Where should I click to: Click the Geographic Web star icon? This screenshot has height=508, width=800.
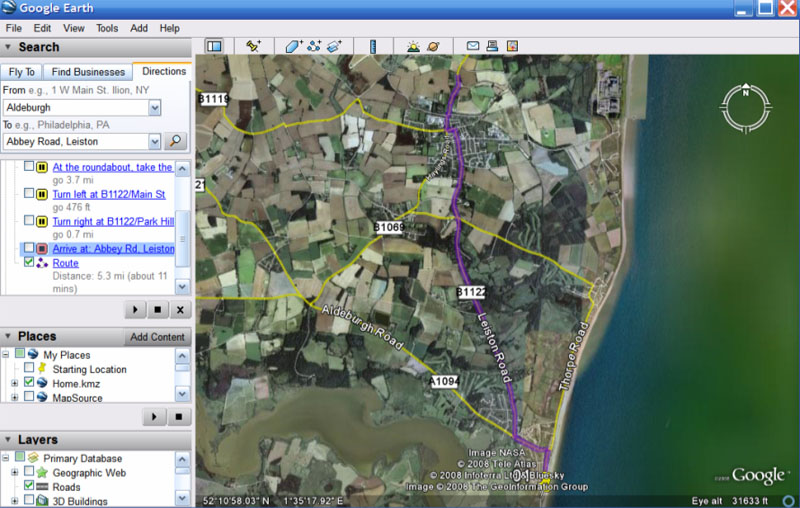[x=42, y=472]
